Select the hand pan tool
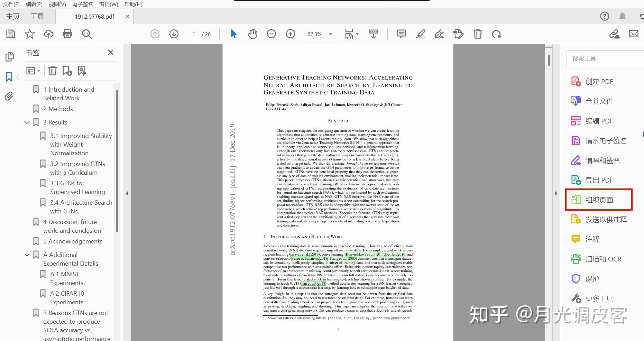Screen dimensions: 644x341 [252, 34]
